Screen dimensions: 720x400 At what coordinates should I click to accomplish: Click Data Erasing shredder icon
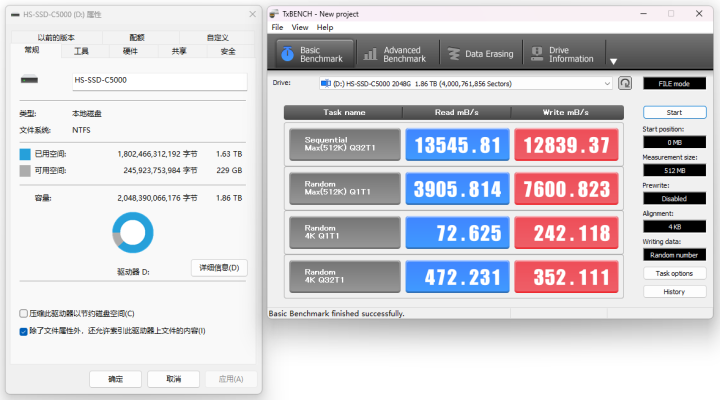(x=454, y=54)
